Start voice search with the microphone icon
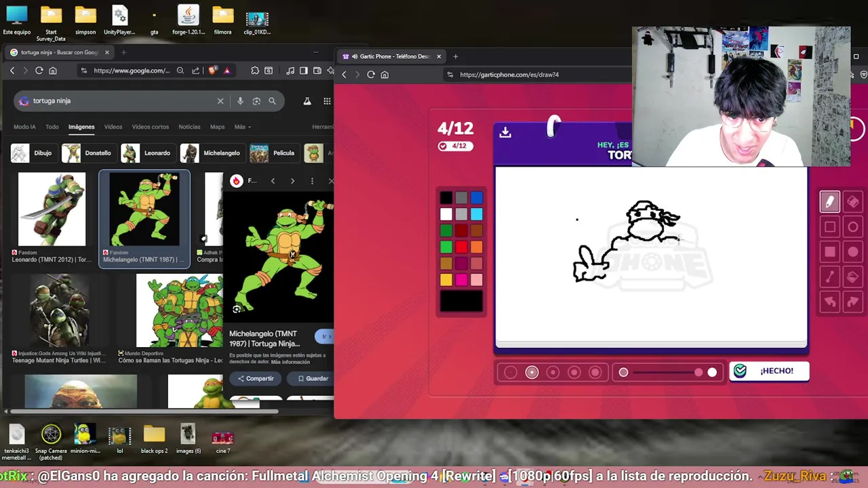This screenshot has width=868, height=488. pyautogui.click(x=240, y=101)
